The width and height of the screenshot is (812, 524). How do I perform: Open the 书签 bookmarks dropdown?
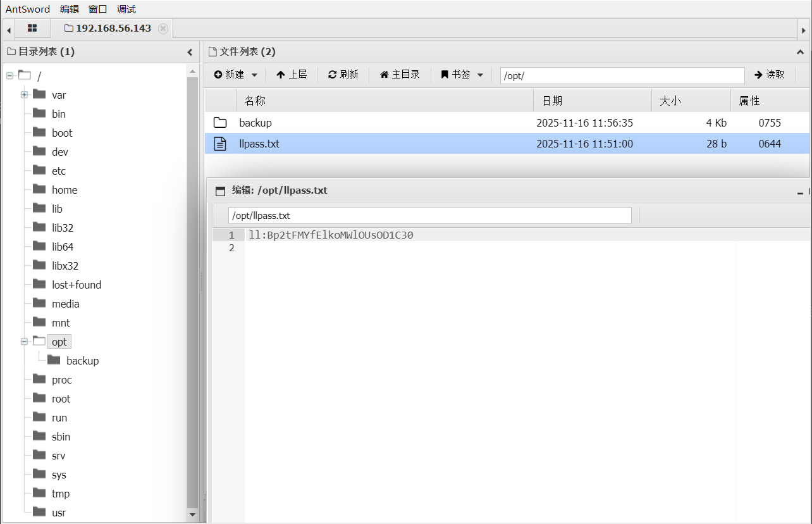462,75
